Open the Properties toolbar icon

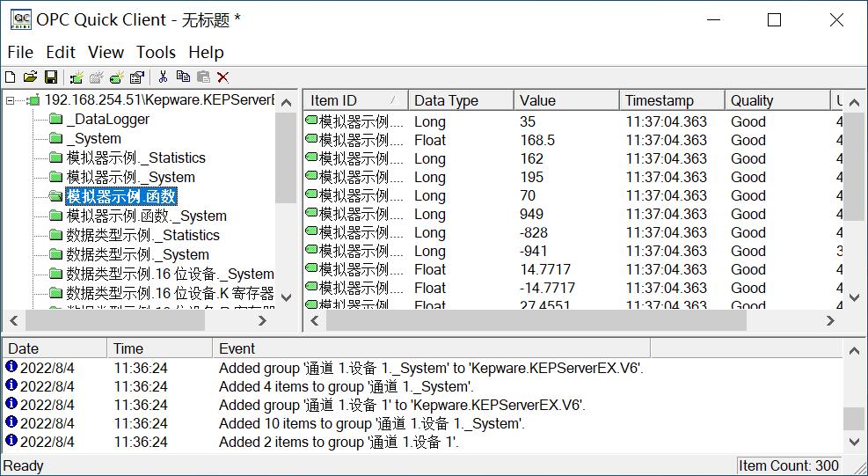point(136,77)
